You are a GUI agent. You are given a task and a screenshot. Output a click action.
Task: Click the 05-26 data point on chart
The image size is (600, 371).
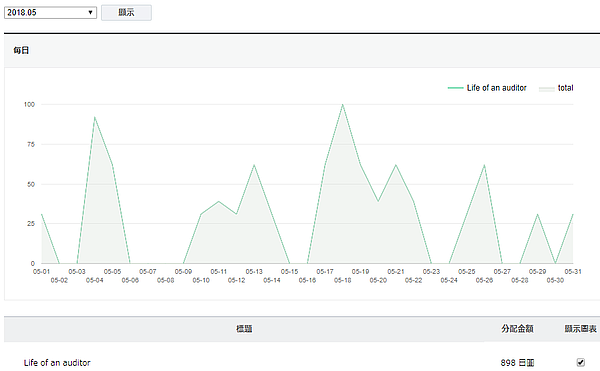click(x=484, y=165)
